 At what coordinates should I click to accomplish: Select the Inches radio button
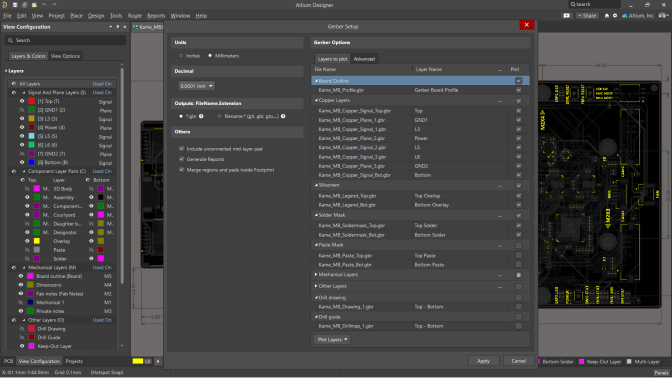click(181, 56)
